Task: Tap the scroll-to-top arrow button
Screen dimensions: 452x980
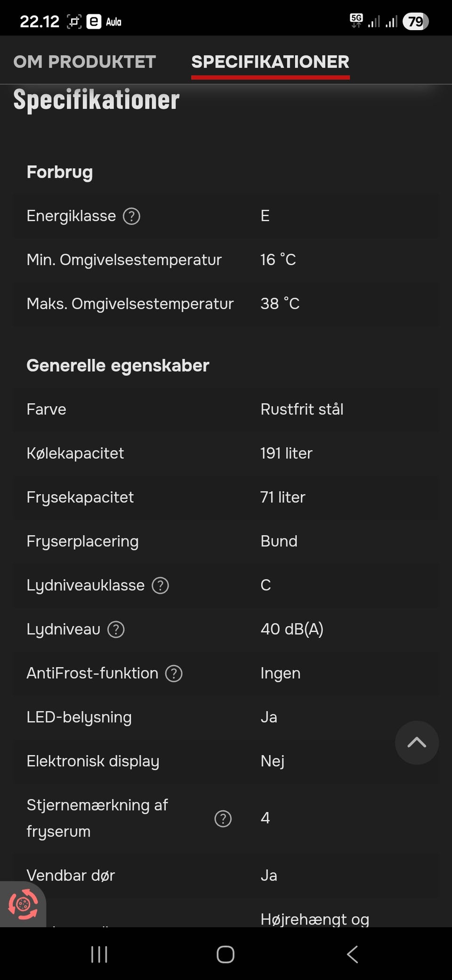Action: tap(417, 743)
